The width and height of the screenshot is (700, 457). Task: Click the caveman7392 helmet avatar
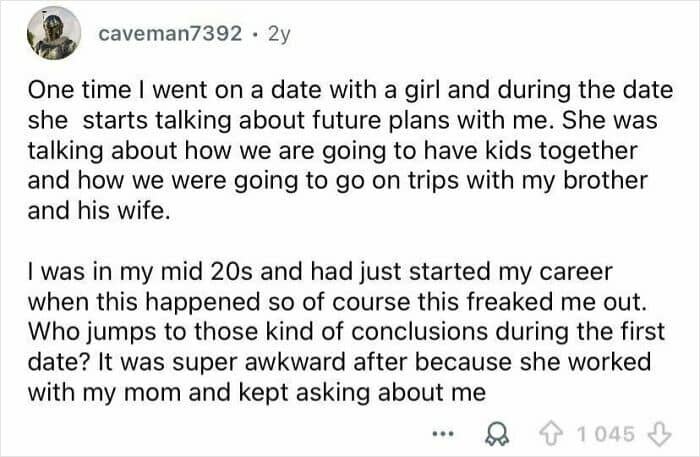pyautogui.click(x=55, y=34)
